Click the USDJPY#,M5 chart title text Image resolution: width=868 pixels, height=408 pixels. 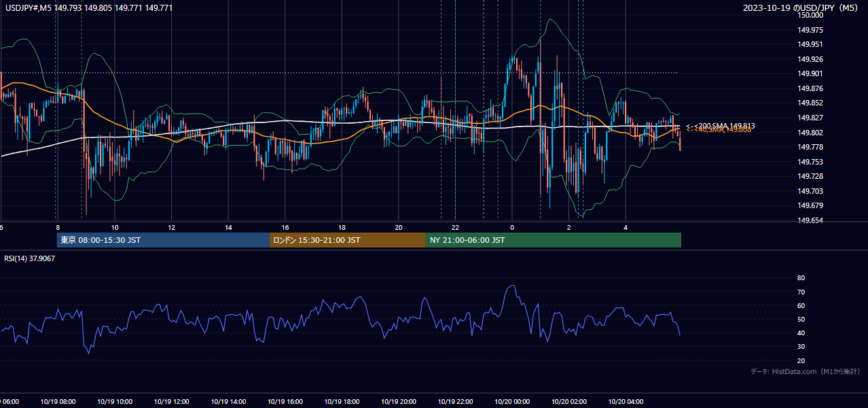tap(88, 8)
